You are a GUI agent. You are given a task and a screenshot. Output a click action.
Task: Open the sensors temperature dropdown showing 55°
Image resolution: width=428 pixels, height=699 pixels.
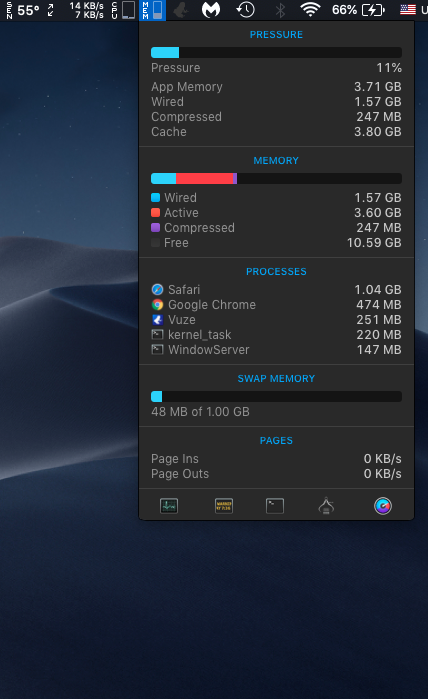(23, 10)
